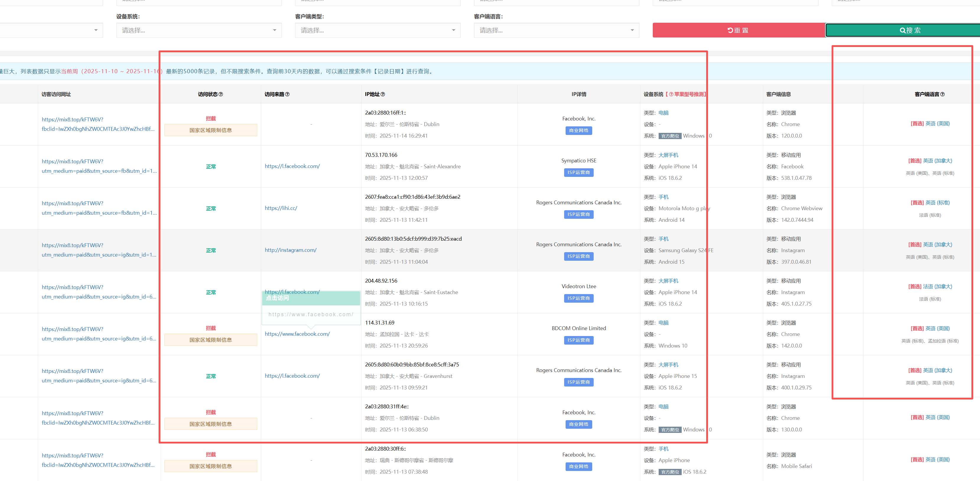Click first row 国家区域限制信息 tag
Image resolution: width=980 pixels, height=481 pixels.
tap(210, 130)
